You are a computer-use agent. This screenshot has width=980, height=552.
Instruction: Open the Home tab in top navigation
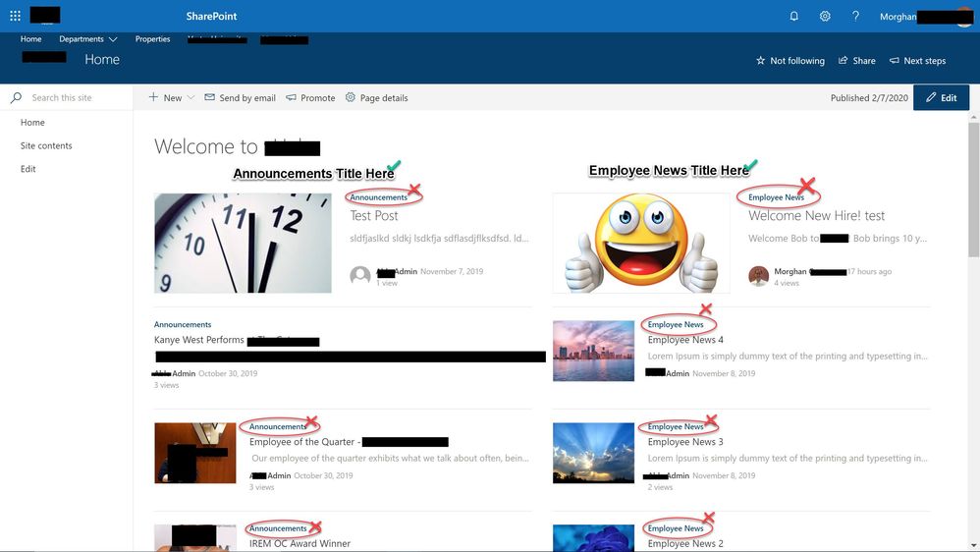coord(30,38)
